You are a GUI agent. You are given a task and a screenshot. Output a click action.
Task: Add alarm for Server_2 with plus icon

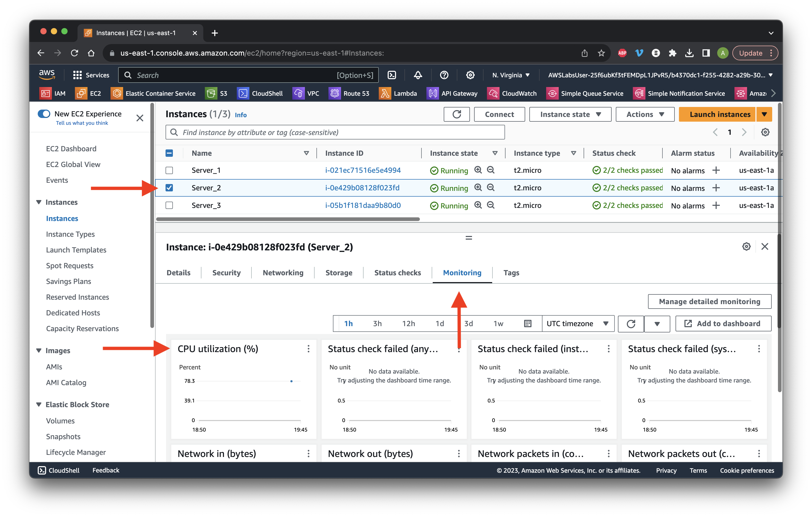pos(716,188)
